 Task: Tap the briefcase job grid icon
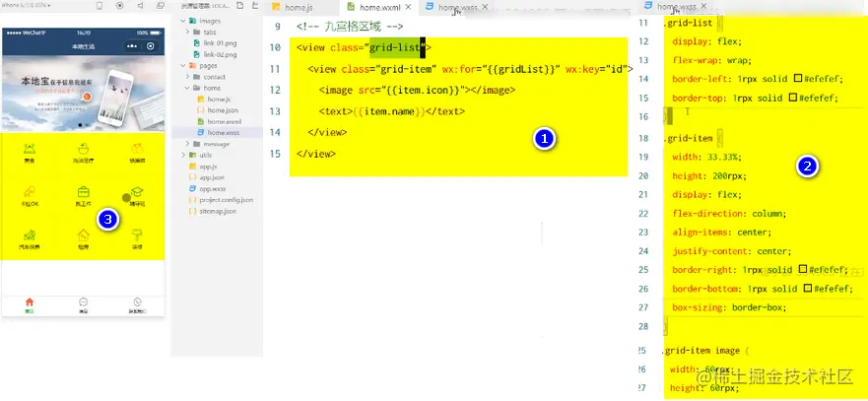tap(83, 192)
